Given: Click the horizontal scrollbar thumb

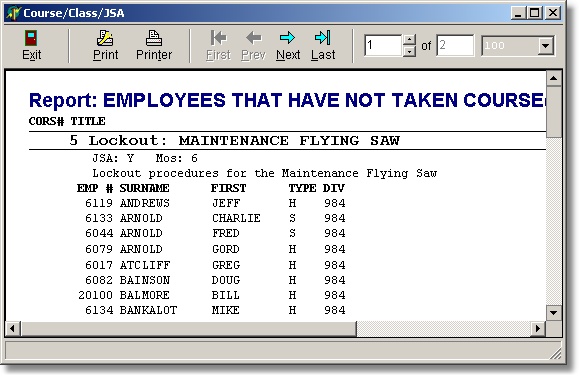Looking at the screenshot, I should [189, 328].
